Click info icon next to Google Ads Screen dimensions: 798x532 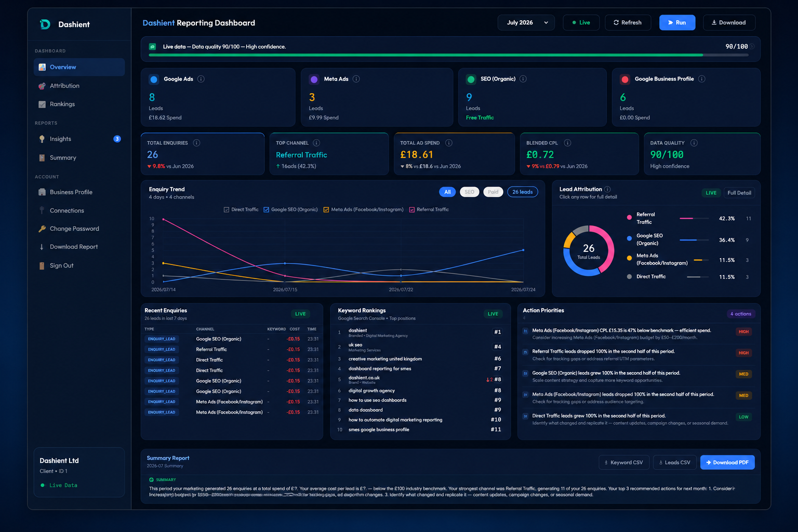[x=201, y=79]
